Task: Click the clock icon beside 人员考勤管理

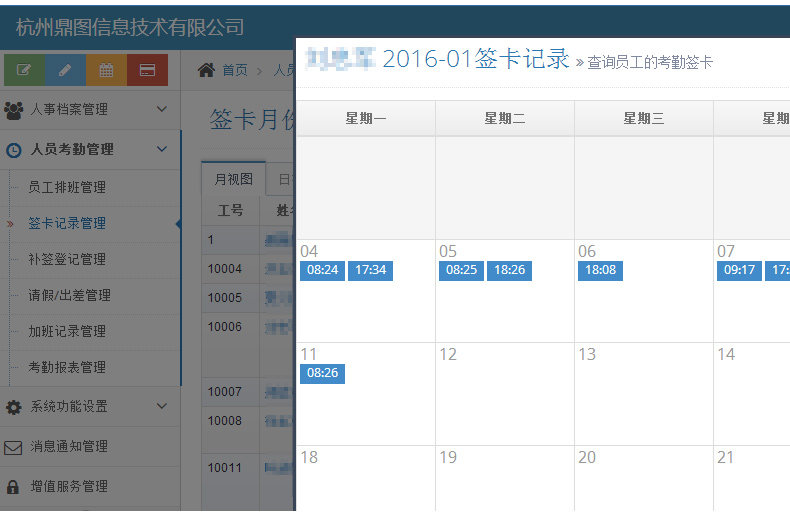Action: tap(14, 150)
